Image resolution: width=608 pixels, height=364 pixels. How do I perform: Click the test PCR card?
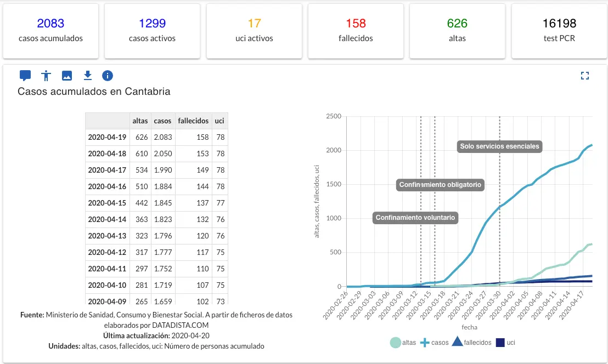click(559, 31)
